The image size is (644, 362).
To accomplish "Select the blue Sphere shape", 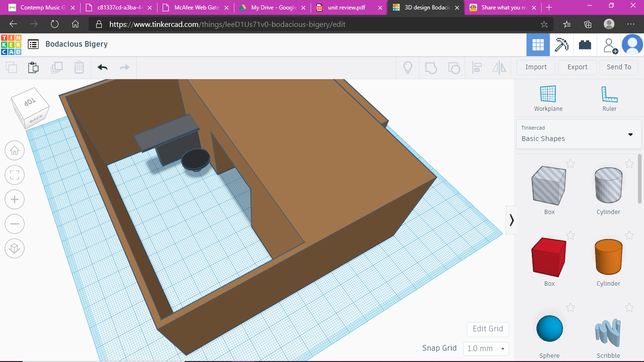I will 550,329.
